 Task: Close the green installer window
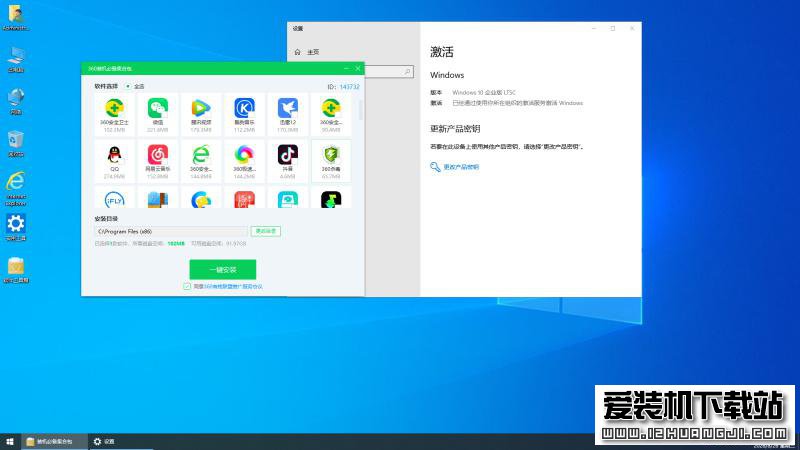[x=358, y=68]
